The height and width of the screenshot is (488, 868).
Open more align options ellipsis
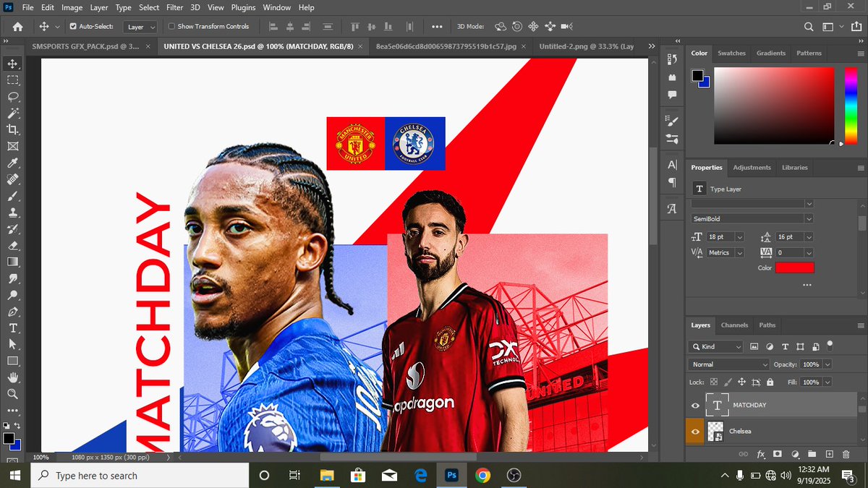437,27
